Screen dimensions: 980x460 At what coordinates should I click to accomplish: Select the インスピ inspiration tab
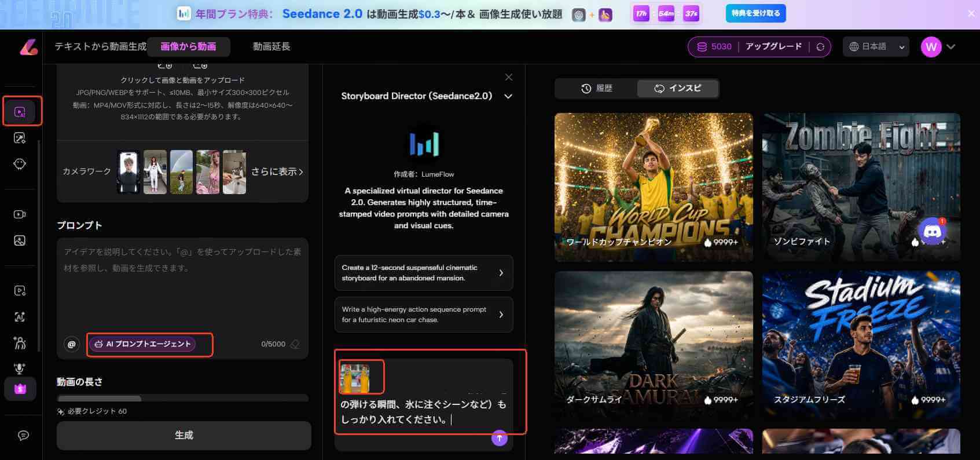(x=678, y=88)
